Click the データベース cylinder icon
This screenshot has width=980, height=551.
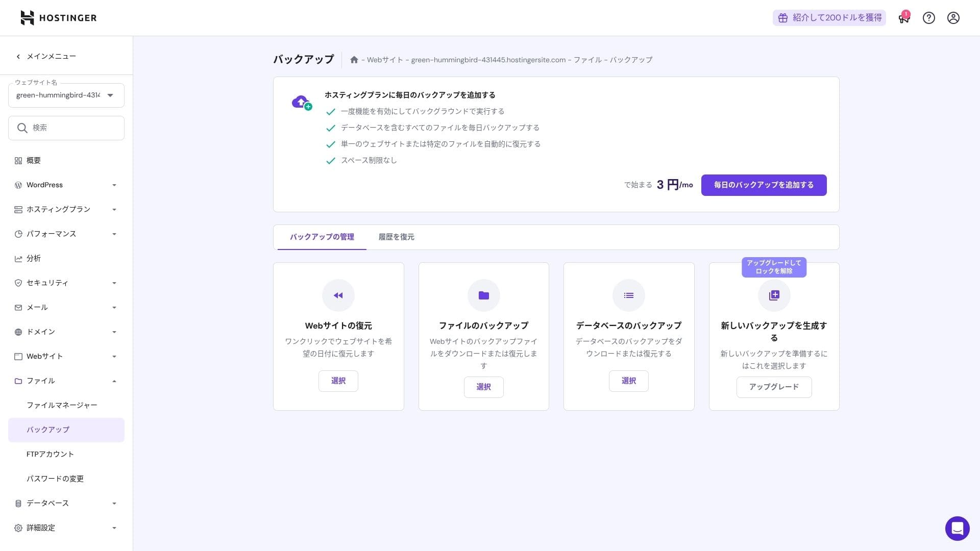(x=18, y=504)
